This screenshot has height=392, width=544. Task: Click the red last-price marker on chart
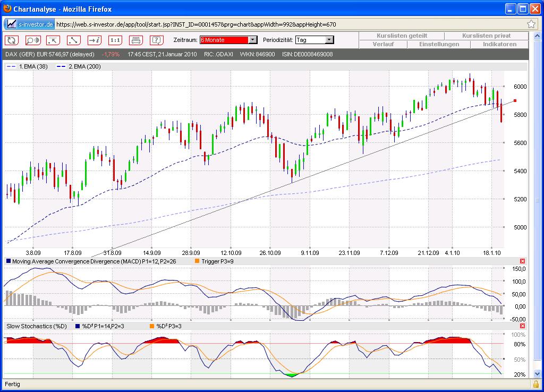tap(515, 100)
